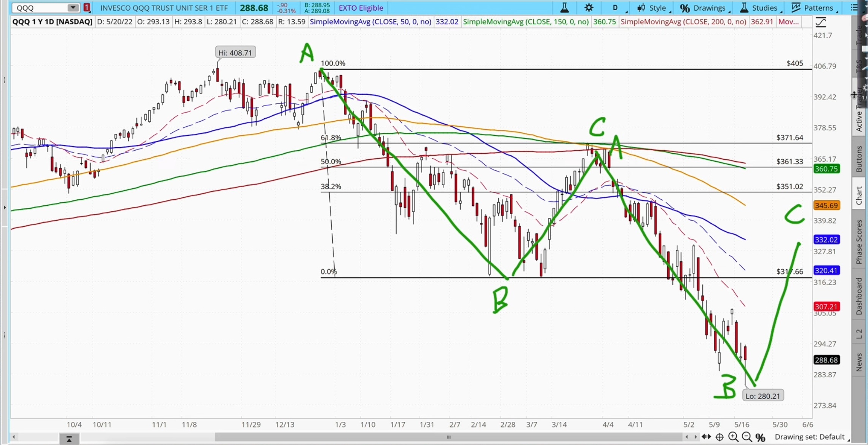Click the $371.64 Fibonacci level label
The image size is (868, 445).
point(790,137)
